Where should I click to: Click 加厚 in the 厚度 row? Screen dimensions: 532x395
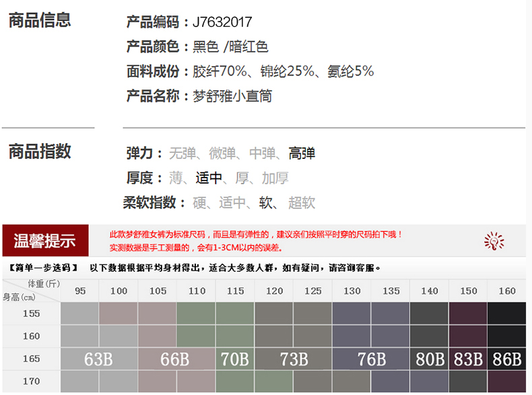(275, 178)
